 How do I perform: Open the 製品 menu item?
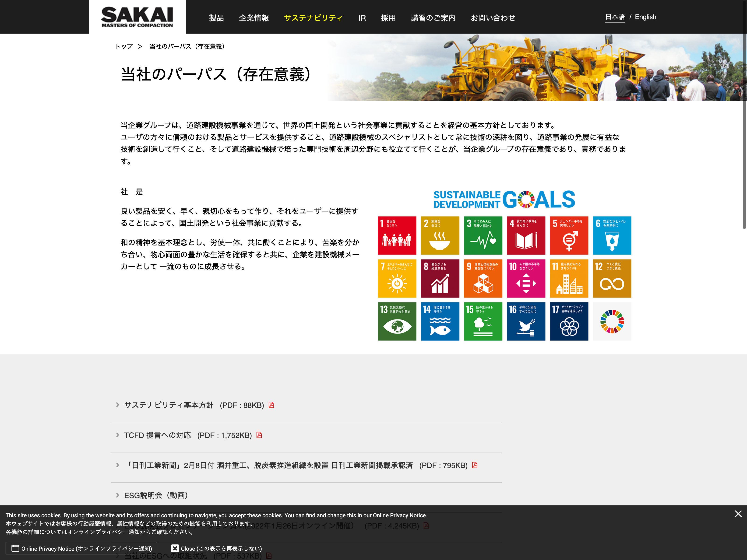coord(216,18)
